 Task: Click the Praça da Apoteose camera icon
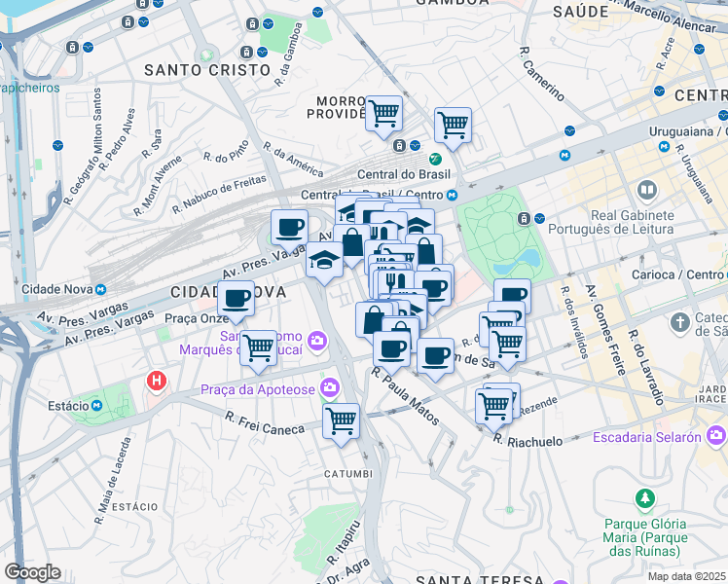click(330, 387)
